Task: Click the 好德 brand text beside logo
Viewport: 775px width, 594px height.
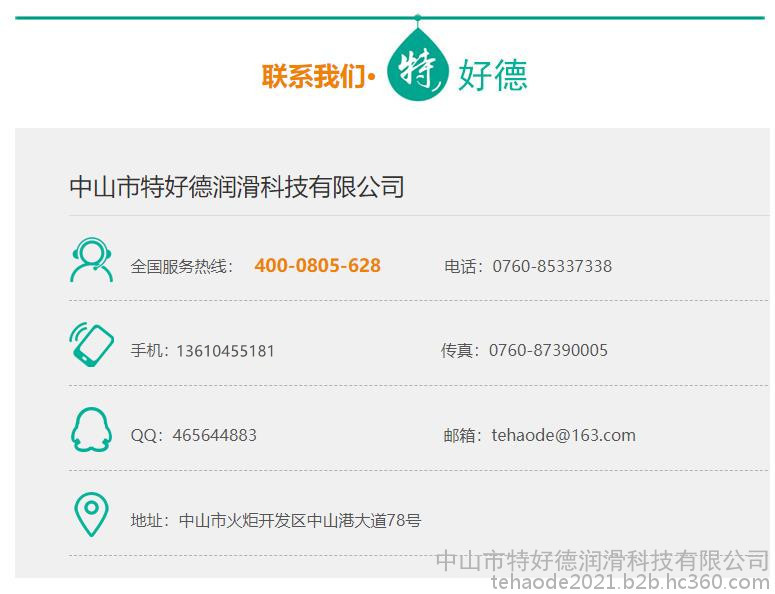Action: point(492,76)
